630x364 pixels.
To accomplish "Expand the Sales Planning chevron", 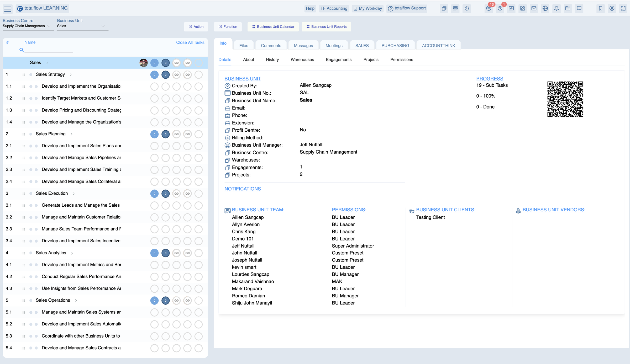I will 71,134.
